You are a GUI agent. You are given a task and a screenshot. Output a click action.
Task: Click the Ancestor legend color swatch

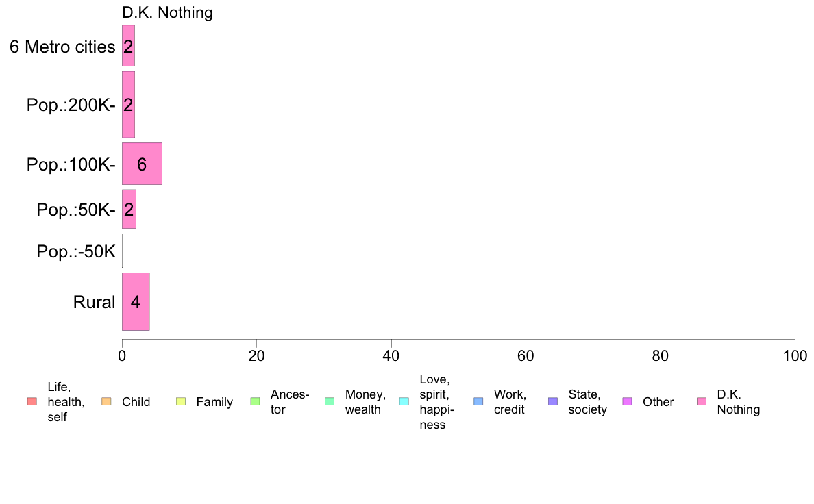coord(255,402)
